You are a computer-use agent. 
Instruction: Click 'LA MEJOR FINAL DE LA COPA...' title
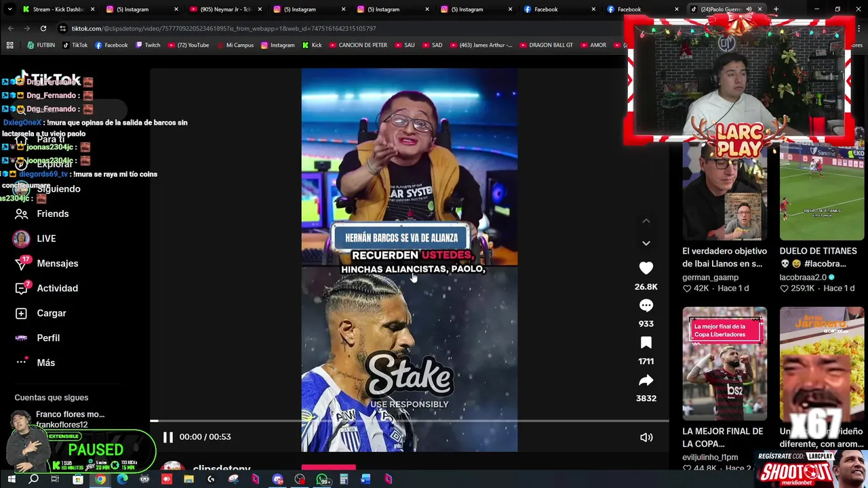(722, 437)
